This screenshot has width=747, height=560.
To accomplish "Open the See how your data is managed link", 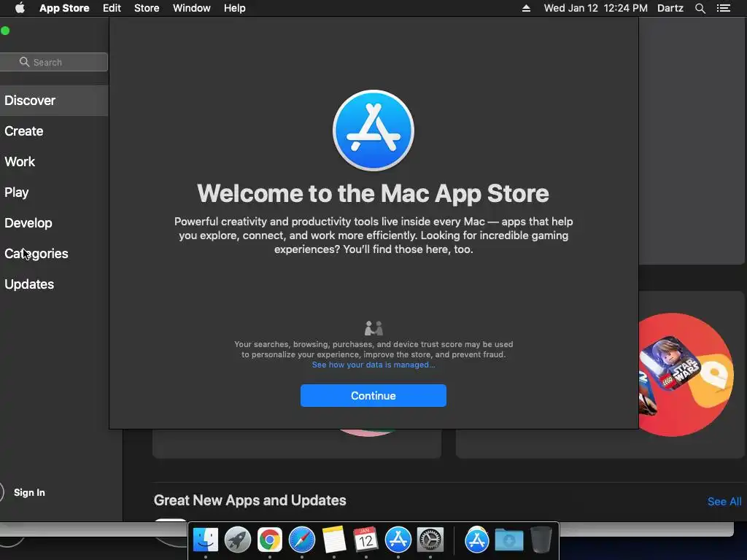I will [373, 365].
